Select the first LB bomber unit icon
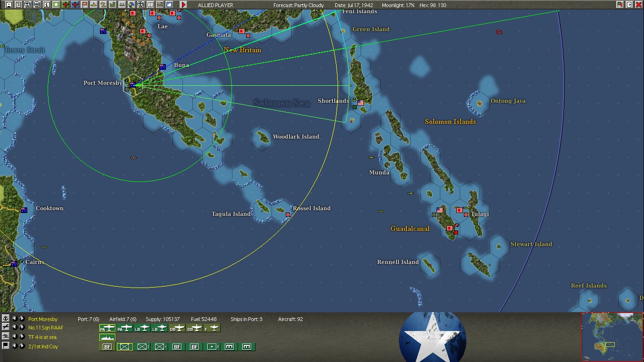644x362 pixels. [x=142, y=328]
